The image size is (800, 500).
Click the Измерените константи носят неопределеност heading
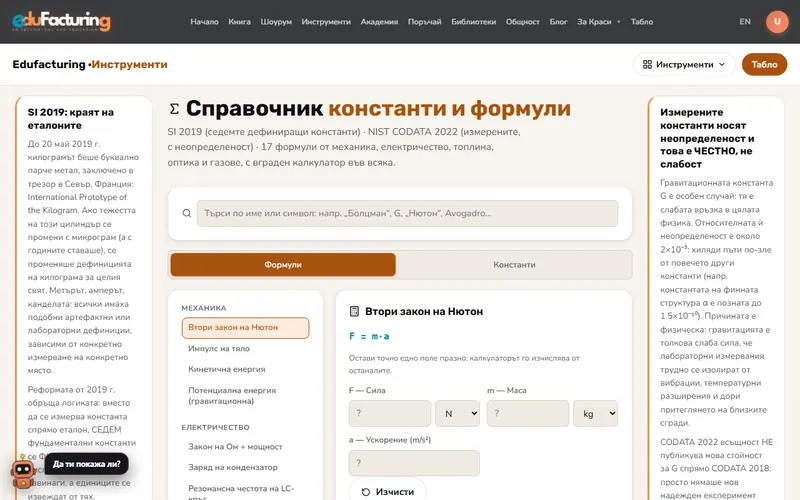pos(707,138)
